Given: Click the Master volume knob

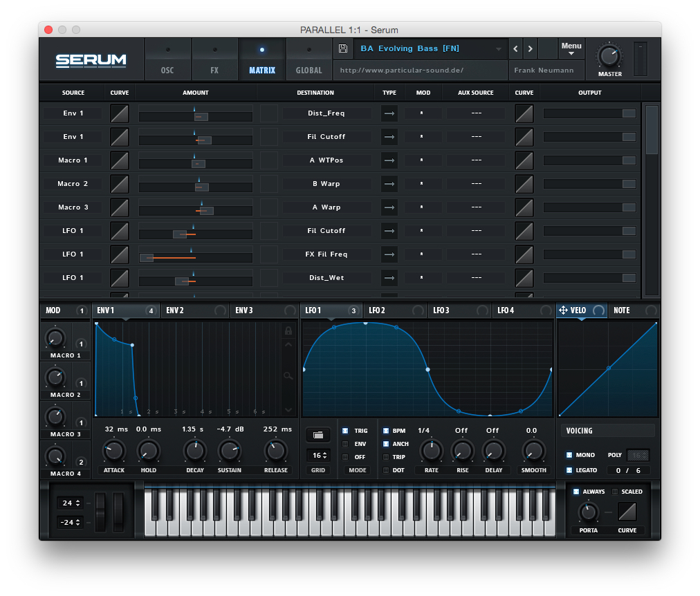Looking at the screenshot, I should point(609,57).
